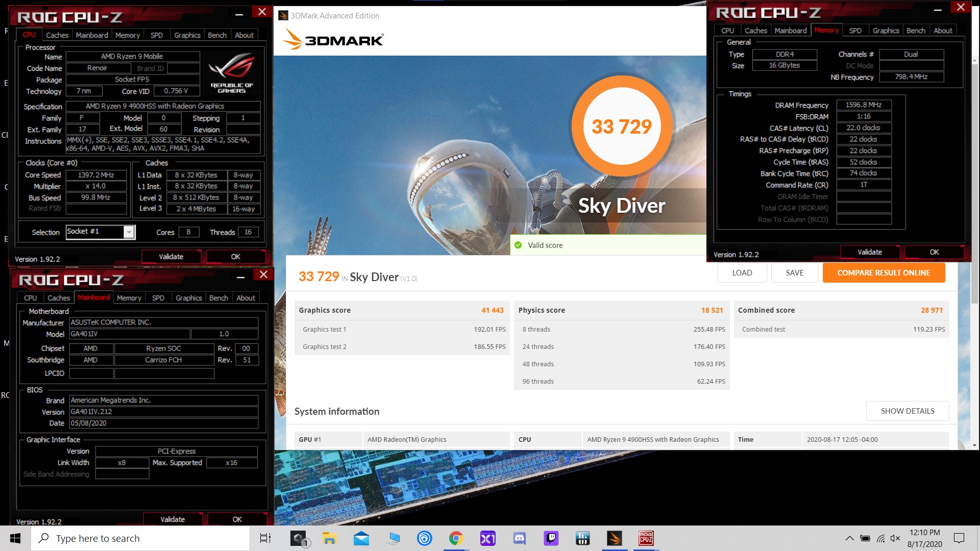Click the SAVE button in 3DMark
Viewport: 980px width, 551px height.
tap(795, 273)
